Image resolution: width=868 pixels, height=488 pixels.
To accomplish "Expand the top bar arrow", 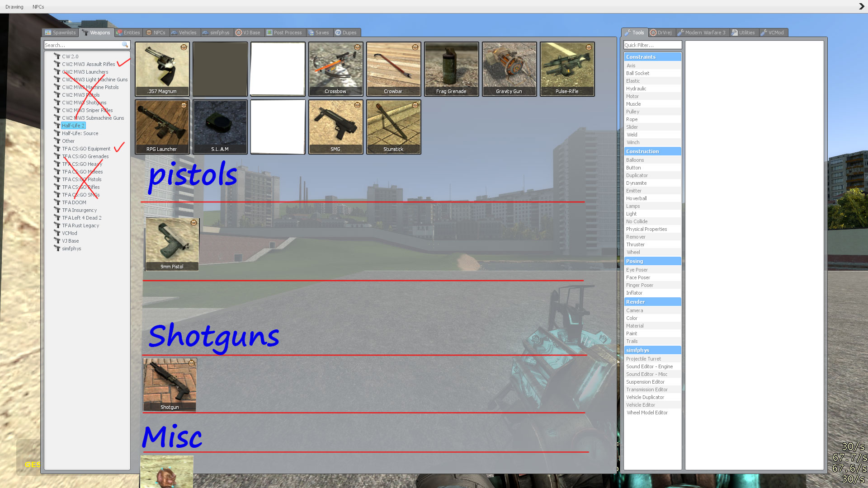I will [x=861, y=6].
